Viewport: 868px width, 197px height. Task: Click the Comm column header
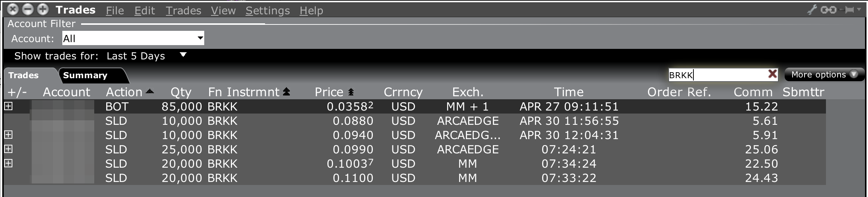(x=753, y=92)
